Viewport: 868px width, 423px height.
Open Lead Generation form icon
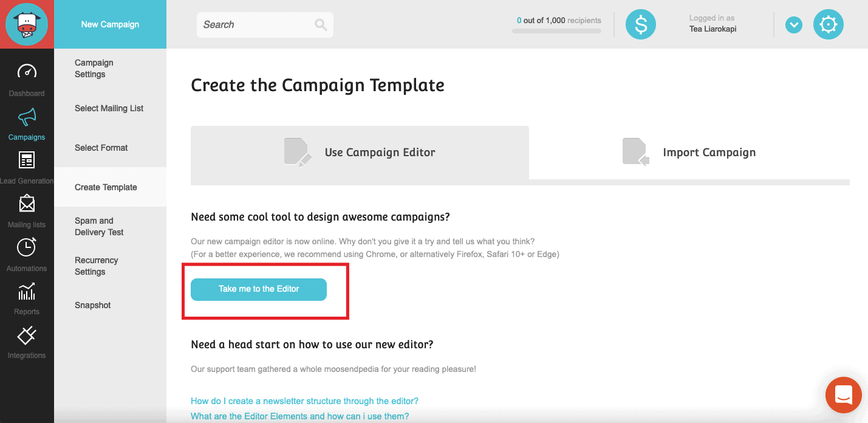(27, 160)
